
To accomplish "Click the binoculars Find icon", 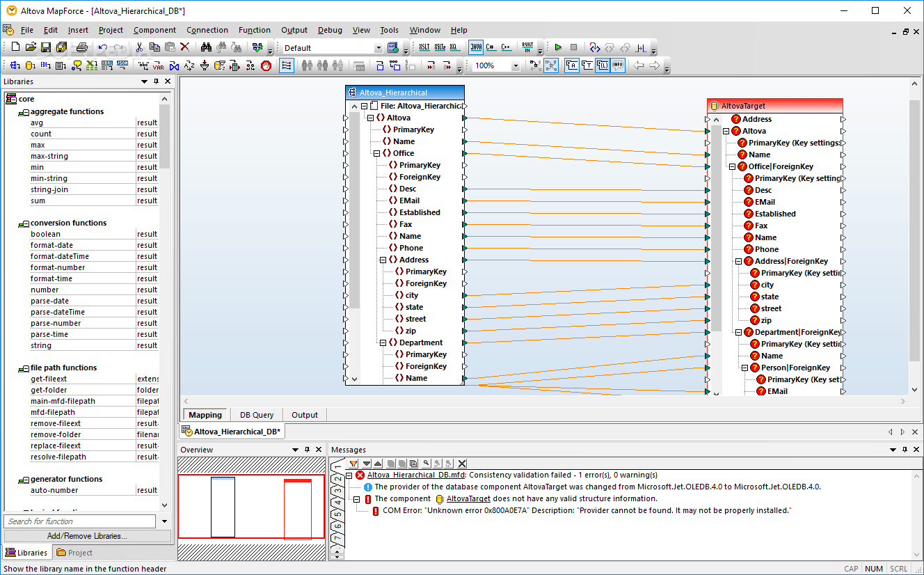I will [206, 47].
